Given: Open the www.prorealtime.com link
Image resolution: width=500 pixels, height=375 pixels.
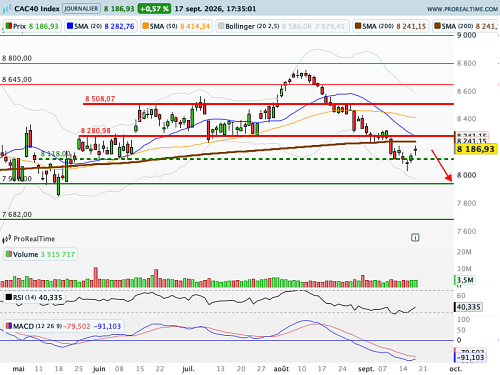Looking at the screenshot, I should click(x=462, y=9).
